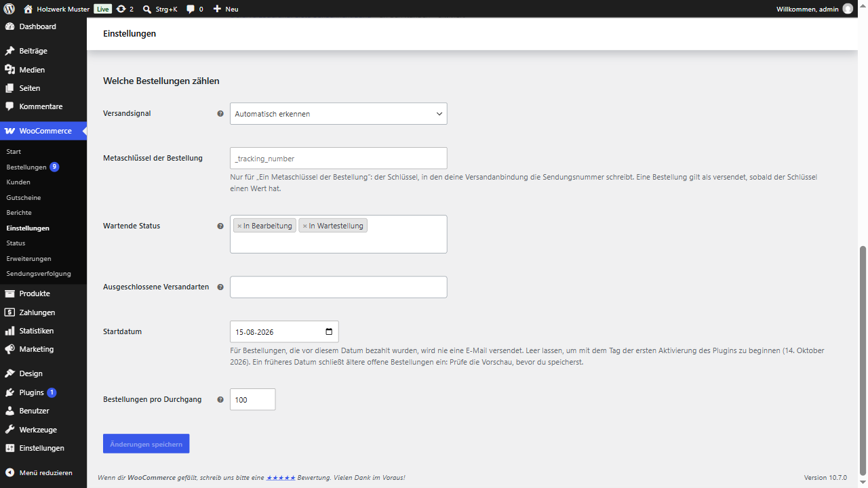Open the Startdatum calendar picker icon
The image size is (868, 488).
click(329, 331)
